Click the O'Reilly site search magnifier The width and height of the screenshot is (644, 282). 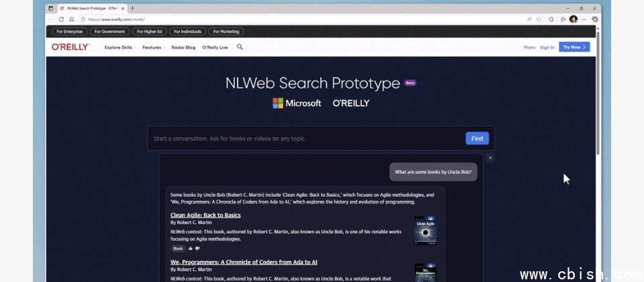[x=240, y=47]
